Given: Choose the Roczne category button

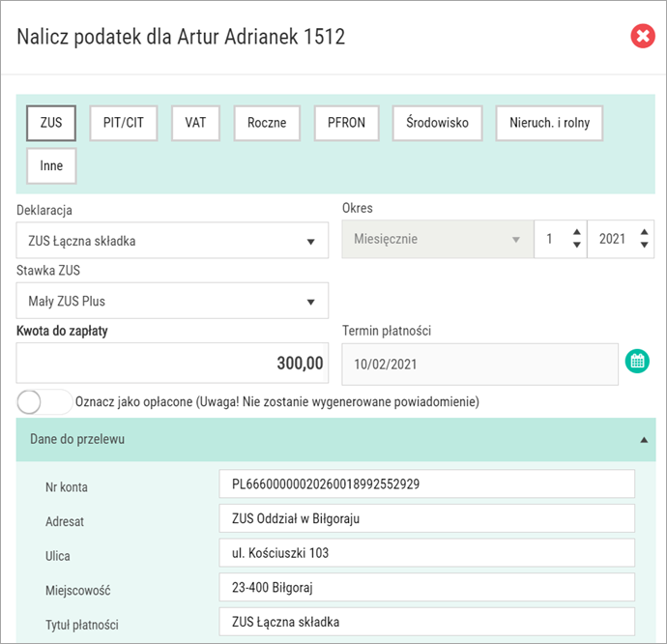Looking at the screenshot, I should pyautogui.click(x=267, y=123).
